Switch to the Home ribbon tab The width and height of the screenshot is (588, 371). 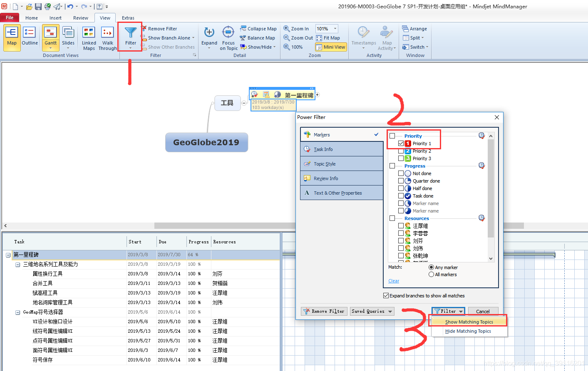31,18
